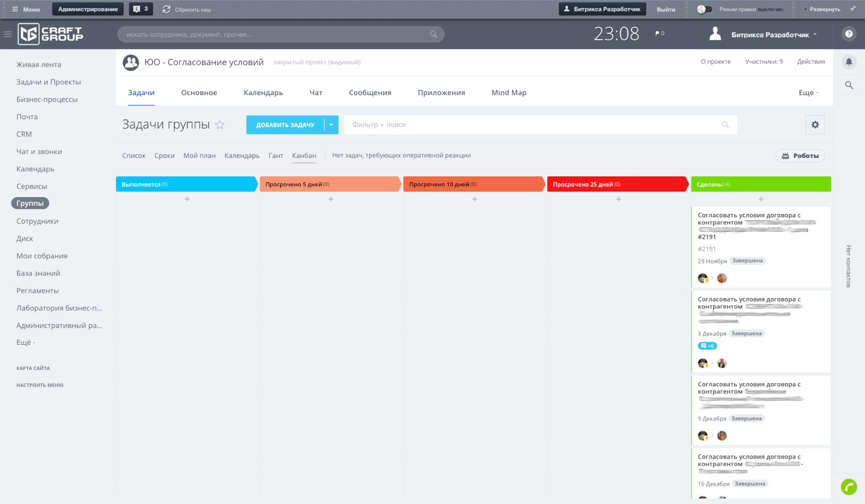Click the notifications bell icon
Screen dimensions: 865x504
849,62
